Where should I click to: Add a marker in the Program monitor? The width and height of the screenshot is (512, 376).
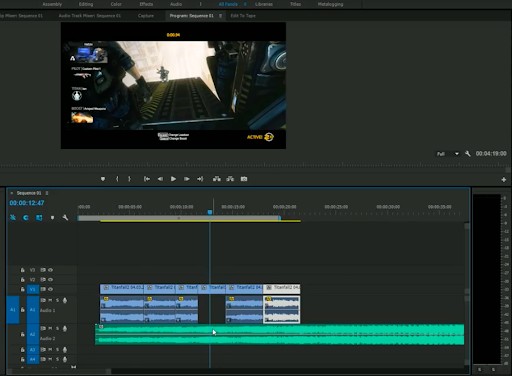click(x=103, y=179)
